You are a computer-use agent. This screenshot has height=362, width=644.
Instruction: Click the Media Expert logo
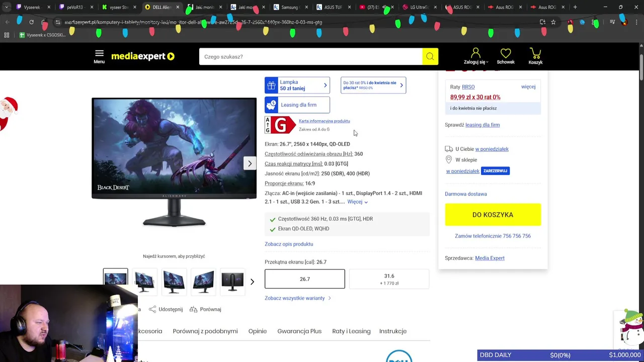[143, 56]
